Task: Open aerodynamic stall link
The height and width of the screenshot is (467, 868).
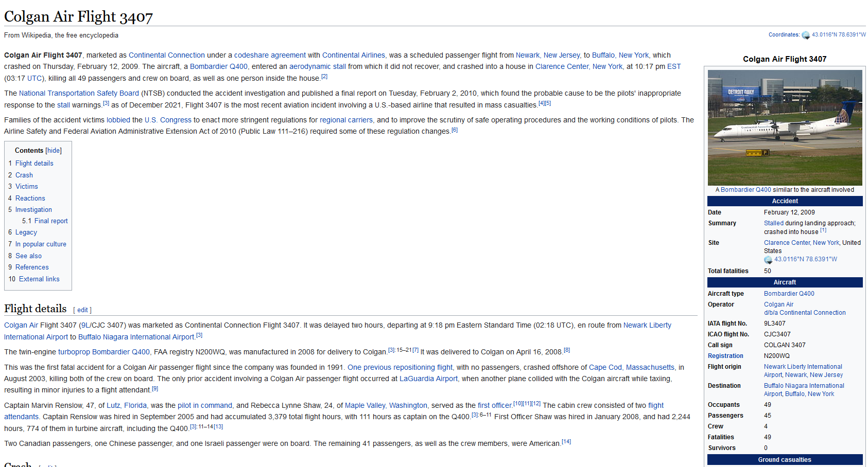Action: tap(317, 67)
